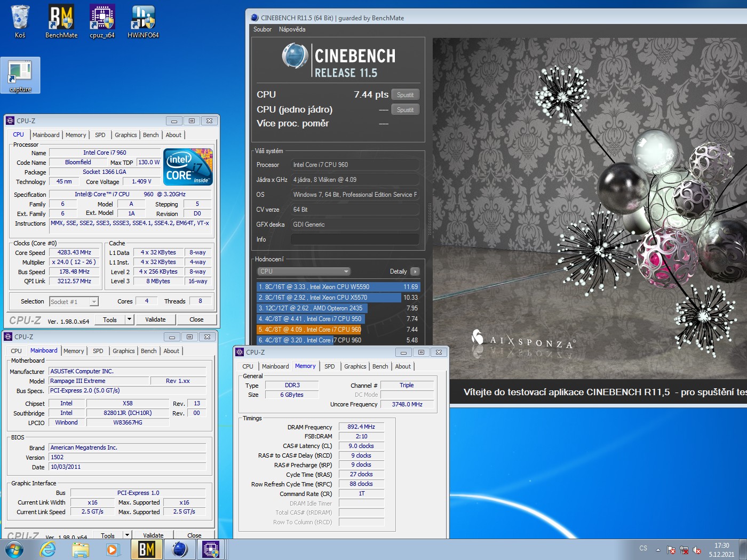Click Close button in Mainboard CPU-Z window
Screen dimensions: 747x560
point(194,535)
